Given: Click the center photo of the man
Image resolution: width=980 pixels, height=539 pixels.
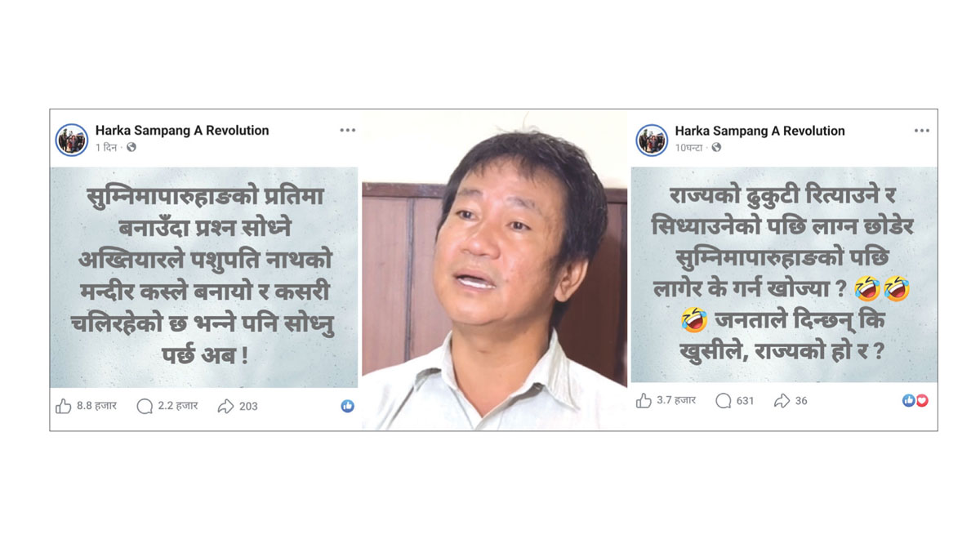Looking at the screenshot, I should (495, 270).
